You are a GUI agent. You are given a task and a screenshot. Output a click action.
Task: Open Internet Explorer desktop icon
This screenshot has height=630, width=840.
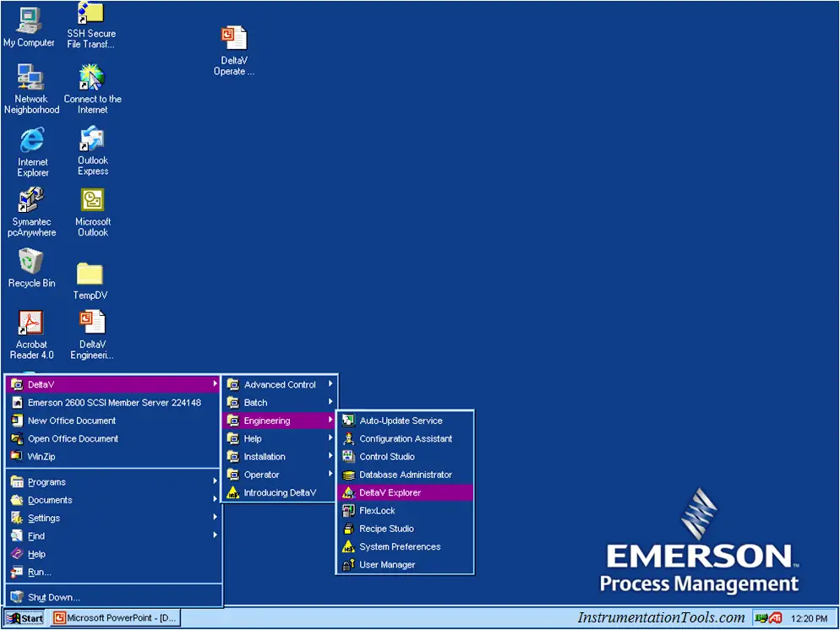coord(32,152)
